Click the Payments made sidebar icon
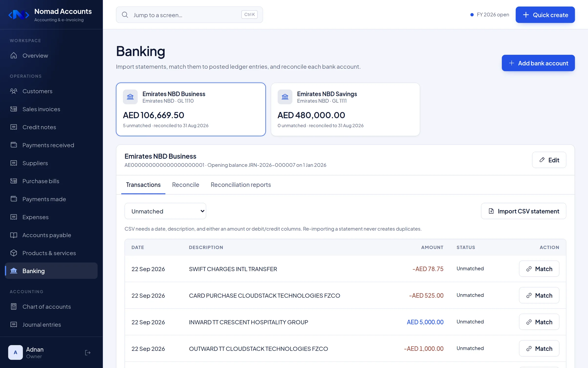This screenshot has width=588, height=368. tap(14, 199)
